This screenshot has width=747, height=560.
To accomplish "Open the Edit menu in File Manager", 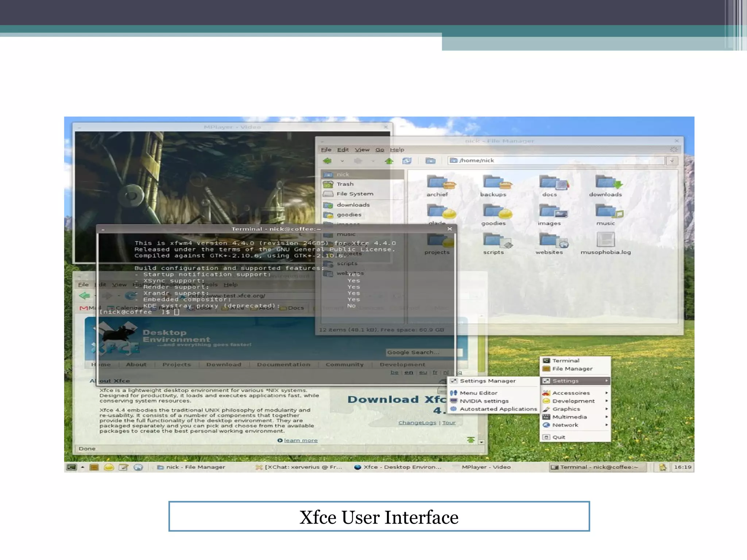I will click(343, 149).
